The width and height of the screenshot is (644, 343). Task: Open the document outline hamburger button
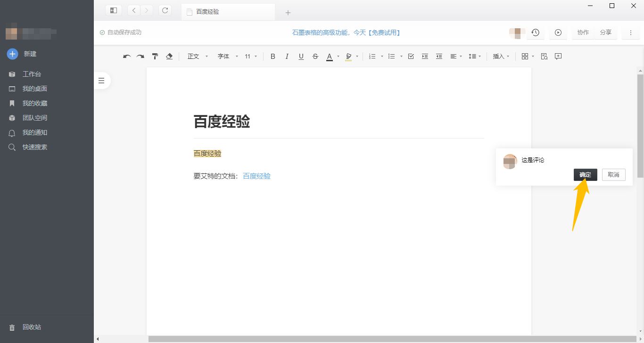point(101,81)
